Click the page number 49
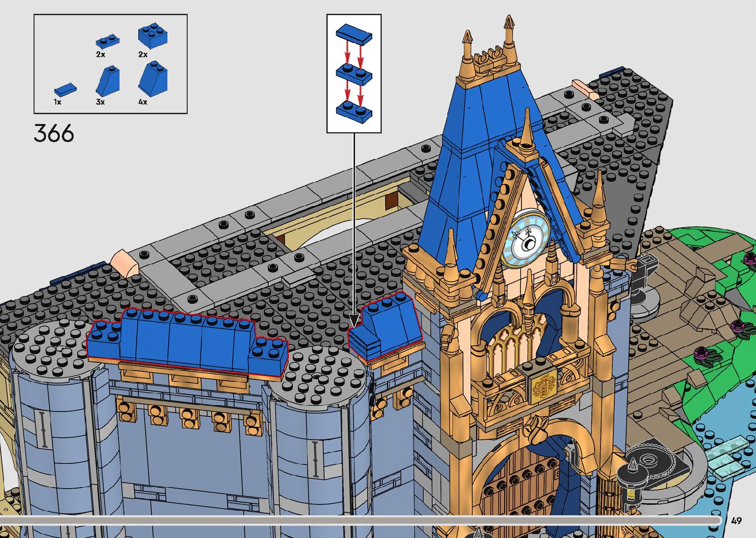This screenshot has width=756, height=538. (x=736, y=521)
